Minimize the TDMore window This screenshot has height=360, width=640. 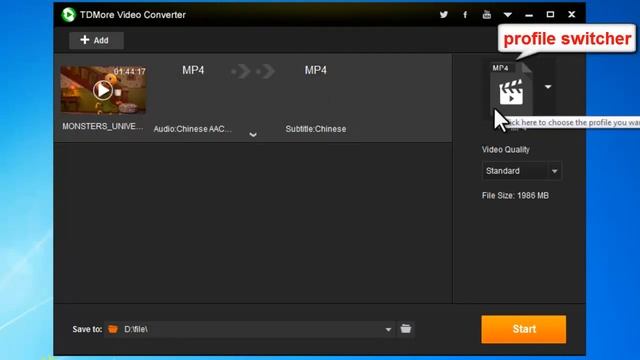pos(529,15)
